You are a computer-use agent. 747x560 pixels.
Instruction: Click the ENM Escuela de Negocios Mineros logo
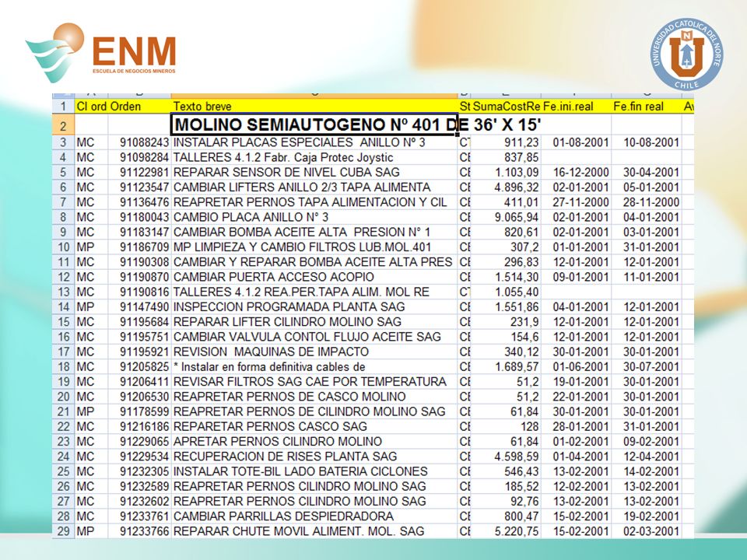[101, 52]
